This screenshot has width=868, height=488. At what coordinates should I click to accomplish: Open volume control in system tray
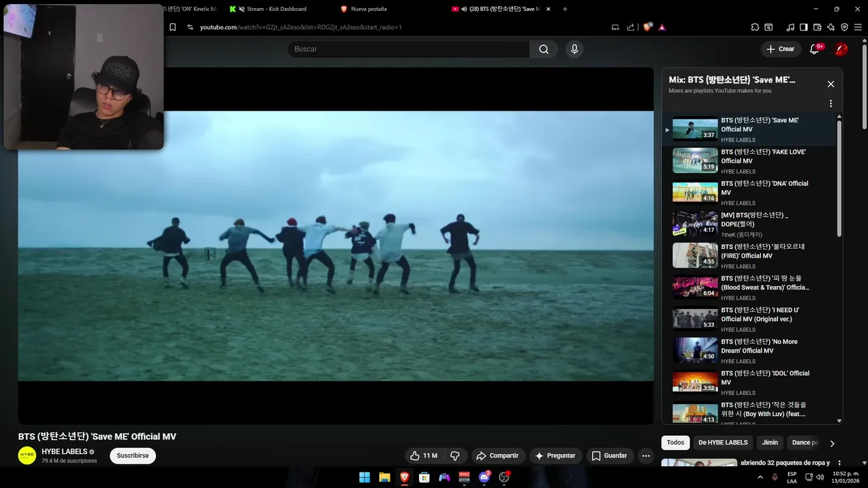tap(820, 477)
